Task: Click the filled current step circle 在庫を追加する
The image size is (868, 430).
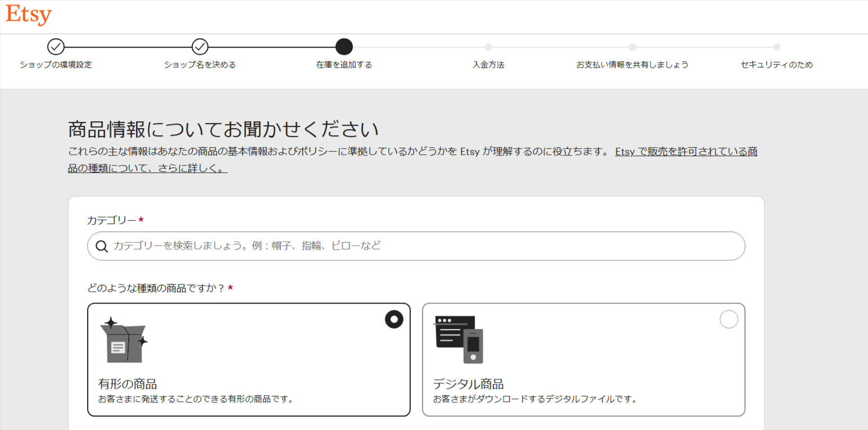Action: click(344, 47)
